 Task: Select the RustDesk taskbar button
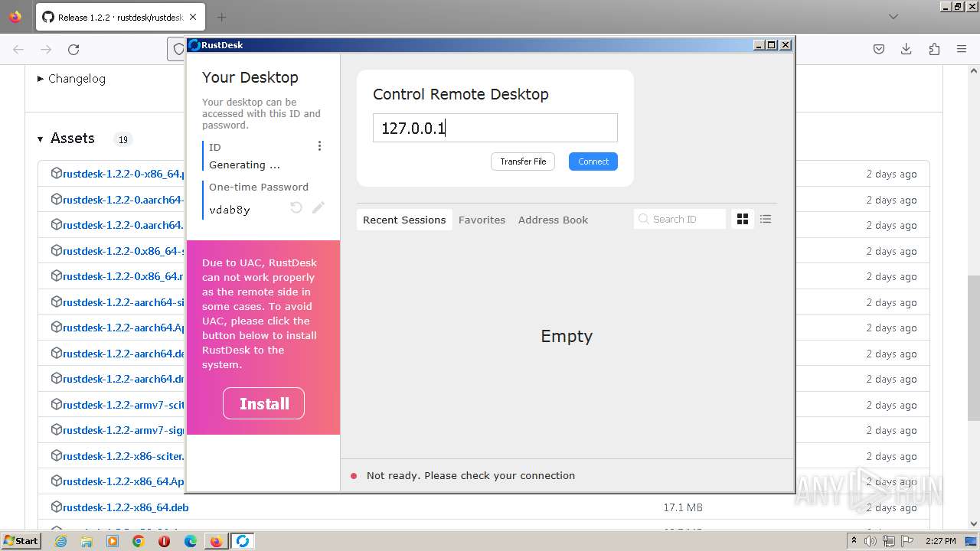[x=243, y=541]
